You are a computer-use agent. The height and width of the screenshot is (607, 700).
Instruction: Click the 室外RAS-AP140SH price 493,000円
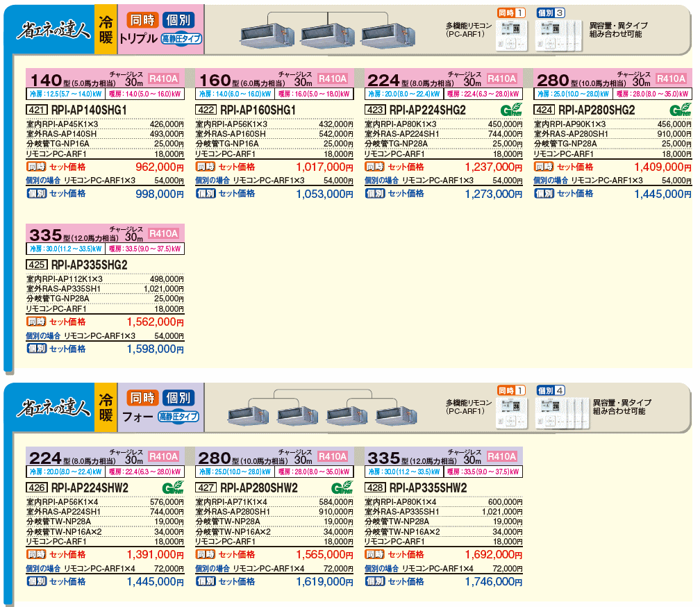point(167,134)
